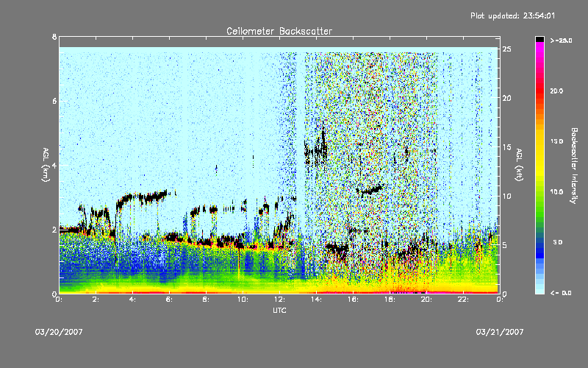Click the "<- 0.0" colorbar minimum label

coord(561,292)
